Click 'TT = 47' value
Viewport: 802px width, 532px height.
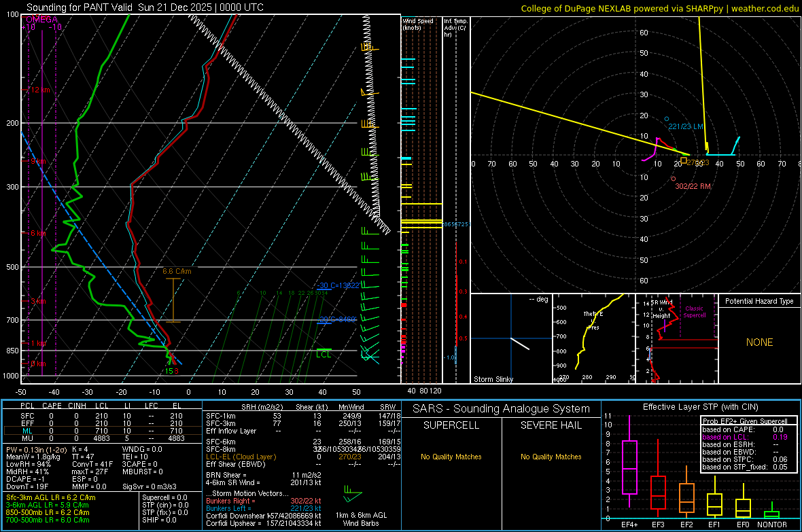(84, 457)
